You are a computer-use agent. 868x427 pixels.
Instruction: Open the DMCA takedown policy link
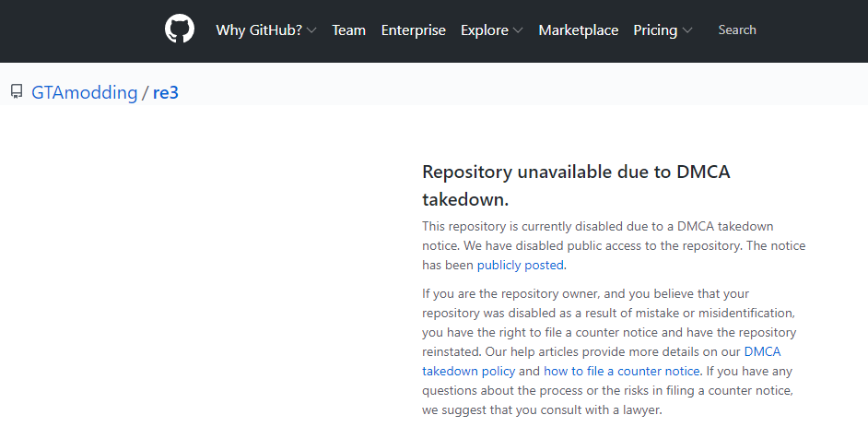[x=601, y=362]
